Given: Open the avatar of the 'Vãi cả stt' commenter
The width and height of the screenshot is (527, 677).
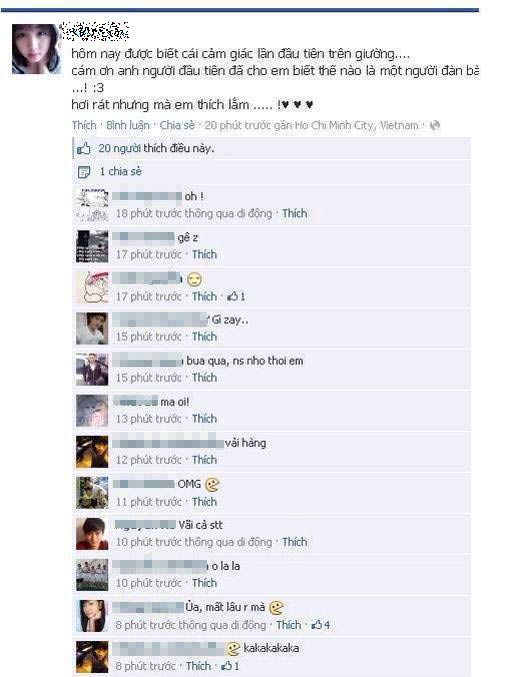Looking at the screenshot, I should pos(92,534).
